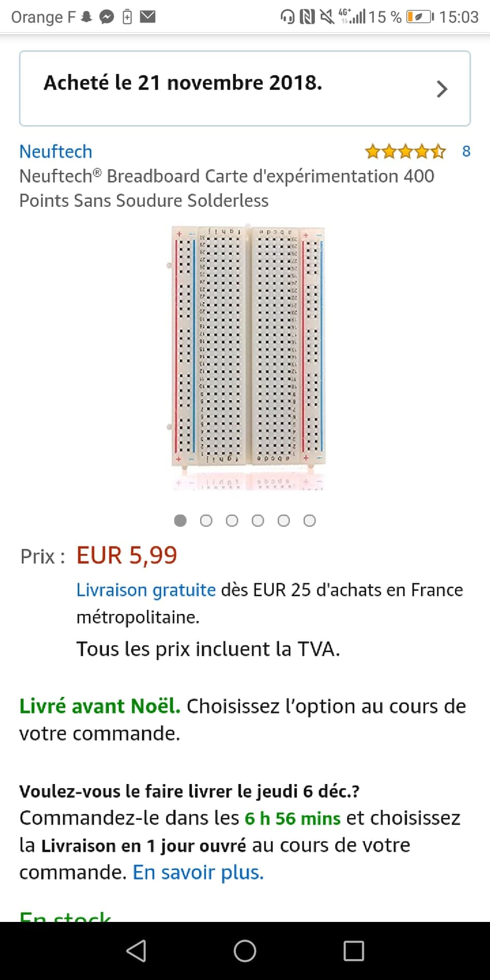The height and width of the screenshot is (980, 490).
Task: Tap the Snapchat ghost notification icon
Action: coord(87,17)
